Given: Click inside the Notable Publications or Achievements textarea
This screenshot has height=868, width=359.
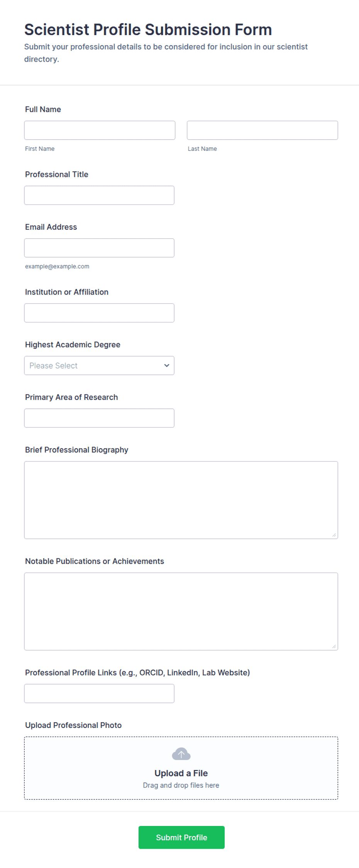Looking at the screenshot, I should (x=181, y=612).
